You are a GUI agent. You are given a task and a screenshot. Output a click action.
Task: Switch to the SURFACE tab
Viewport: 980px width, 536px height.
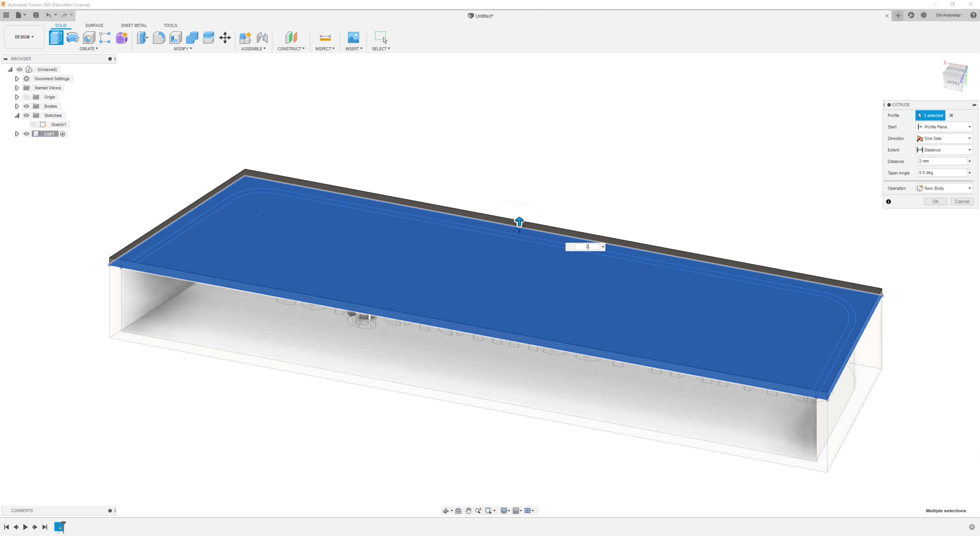94,25
